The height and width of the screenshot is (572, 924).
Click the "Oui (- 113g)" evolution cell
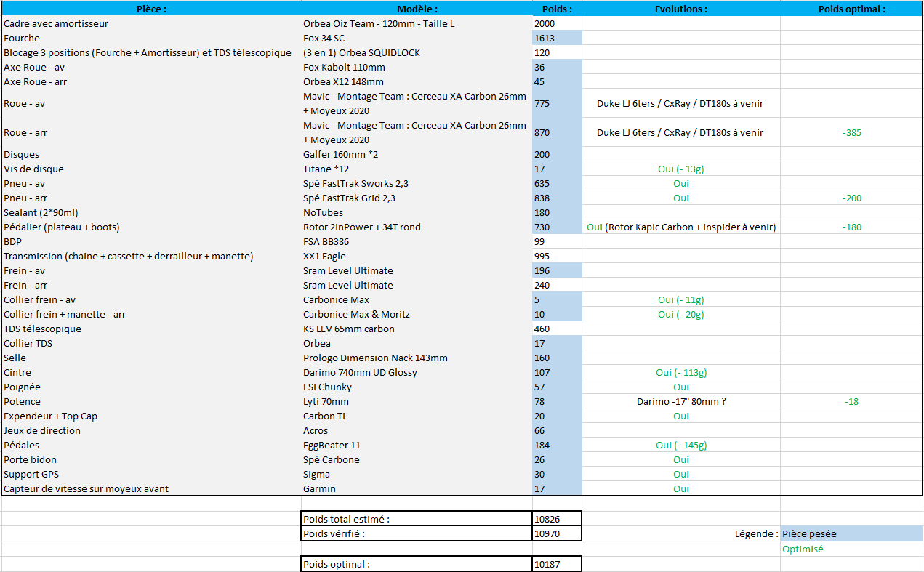click(681, 372)
